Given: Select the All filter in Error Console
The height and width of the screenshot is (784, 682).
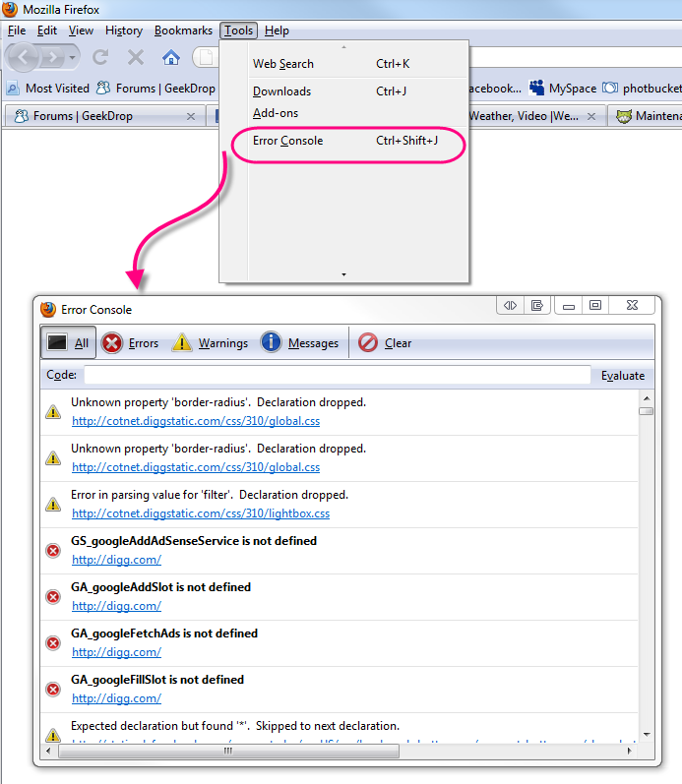Looking at the screenshot, I should [x=69, y=343].
